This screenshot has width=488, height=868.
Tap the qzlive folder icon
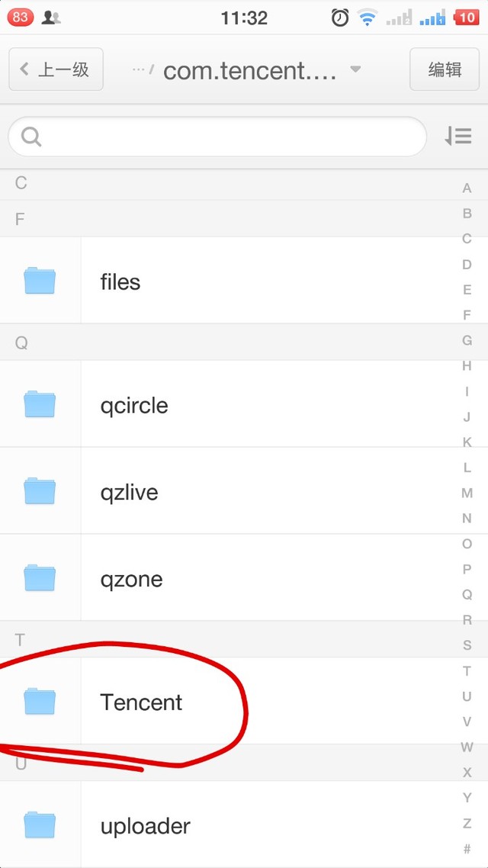[40, 491]
